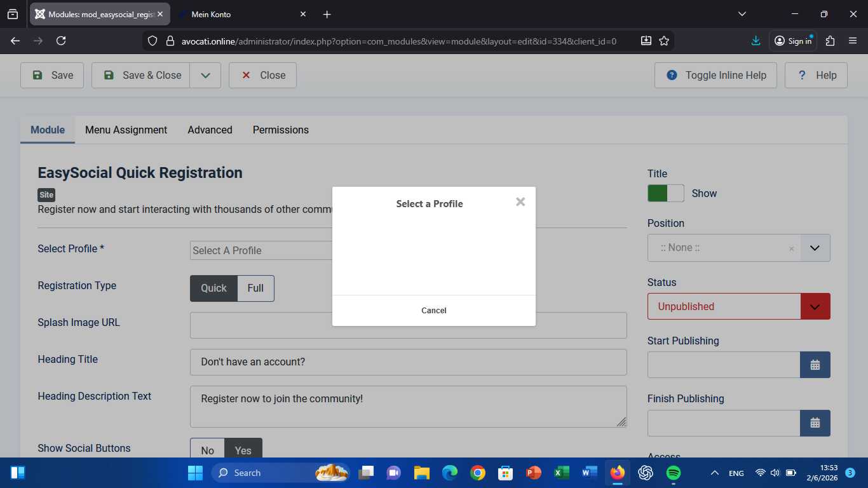Clear the Position selection x icon

[x=791, y=248]
